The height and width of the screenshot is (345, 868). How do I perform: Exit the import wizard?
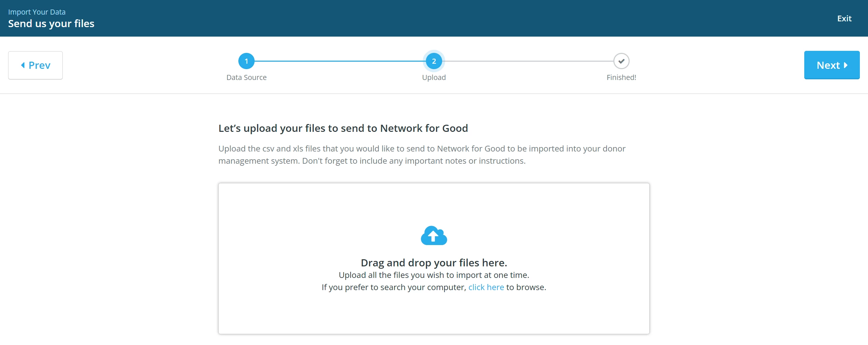(844, 18)
